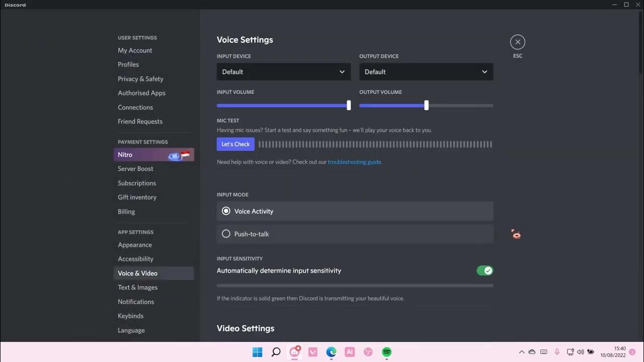Viewport: 644px width, 362px height.
Task: Click Discord icon in taskbar
Action: click(294, 352)
